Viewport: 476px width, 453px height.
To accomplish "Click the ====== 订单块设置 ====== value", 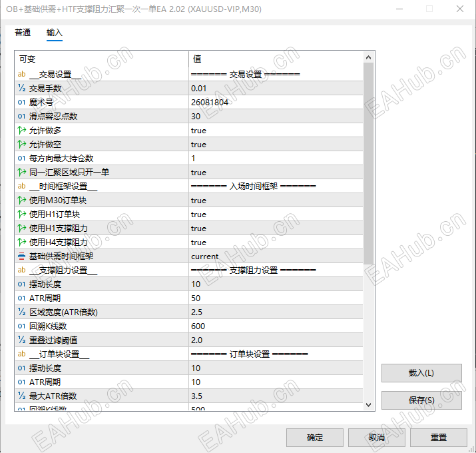I will [x=249, y=354].
